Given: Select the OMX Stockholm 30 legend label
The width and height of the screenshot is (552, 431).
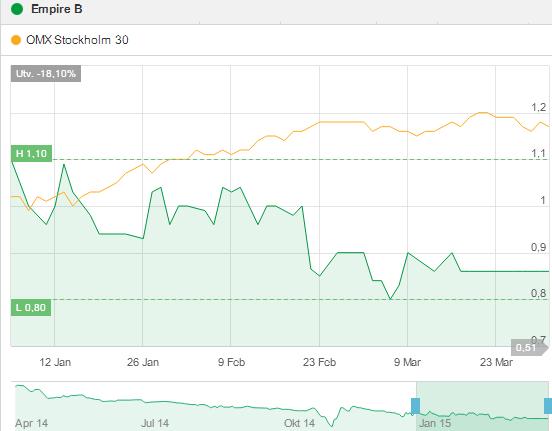Looking at the screenshot, I should tap(77, 40).
